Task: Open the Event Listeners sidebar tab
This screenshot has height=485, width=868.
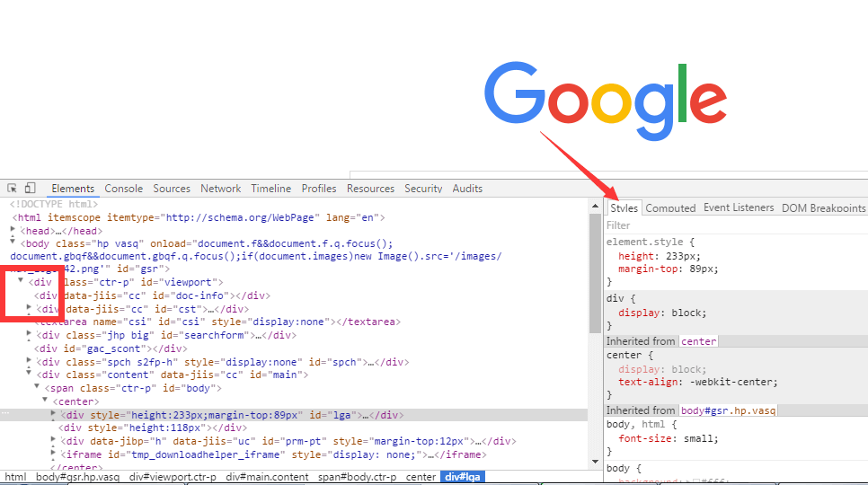Action: tap(739, 207)
